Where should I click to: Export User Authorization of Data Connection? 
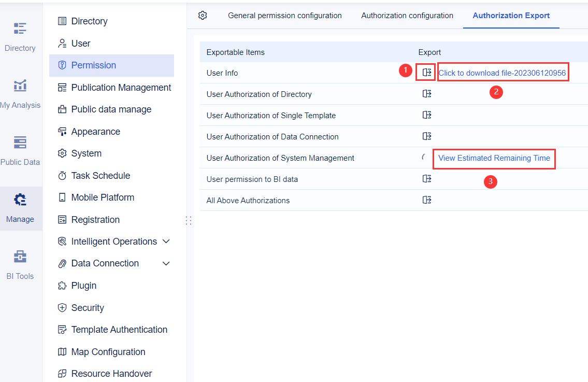426,136
